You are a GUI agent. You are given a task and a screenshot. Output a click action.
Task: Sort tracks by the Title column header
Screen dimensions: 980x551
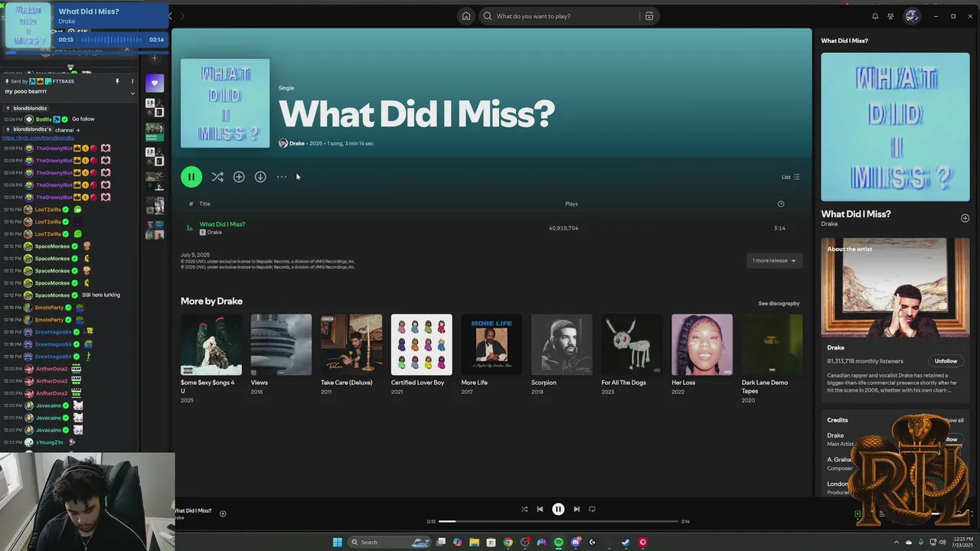click(204, 204)
